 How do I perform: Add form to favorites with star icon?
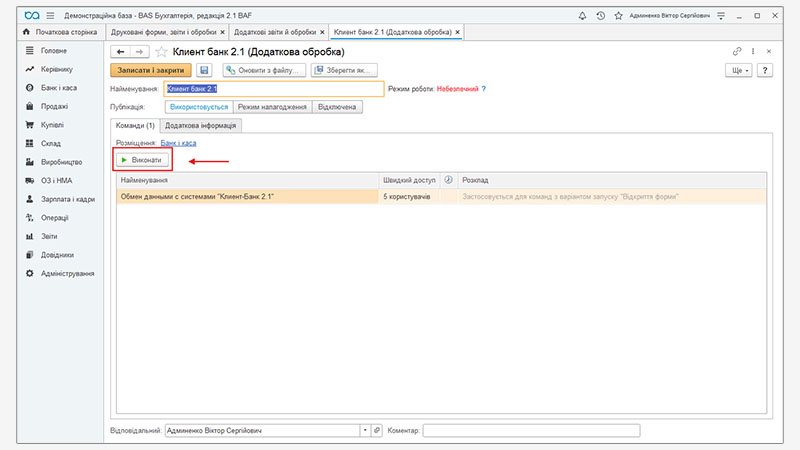coord(161,51)
